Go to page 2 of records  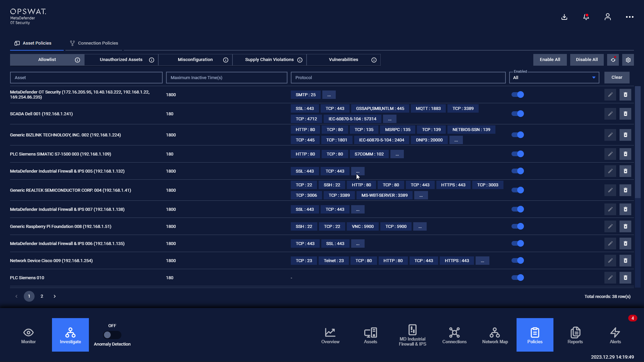click(42, 296)
